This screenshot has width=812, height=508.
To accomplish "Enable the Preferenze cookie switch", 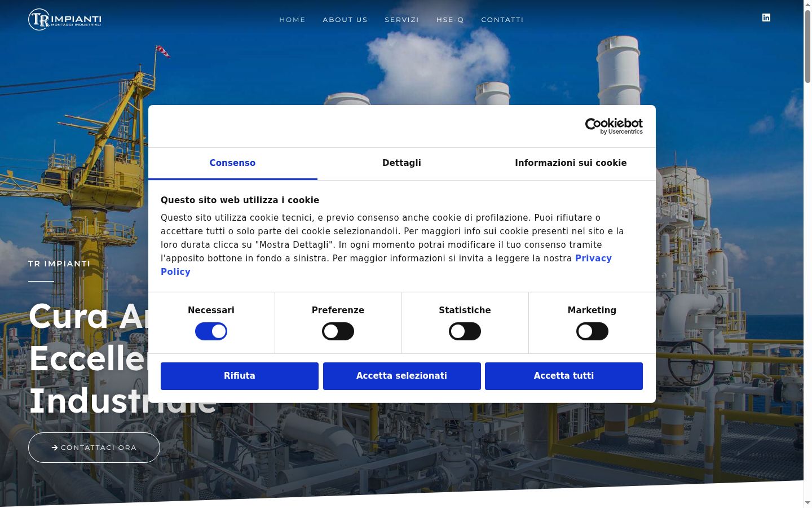I will tap(338, 331).
